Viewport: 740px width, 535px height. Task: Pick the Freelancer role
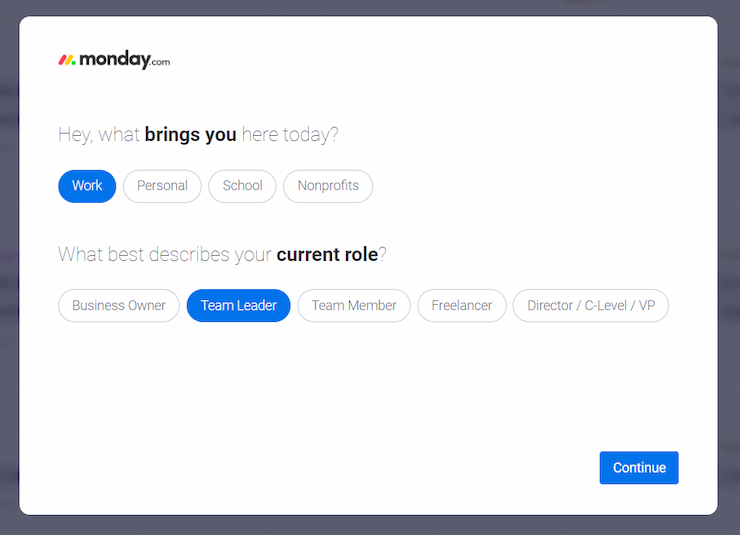pos(462,306)
